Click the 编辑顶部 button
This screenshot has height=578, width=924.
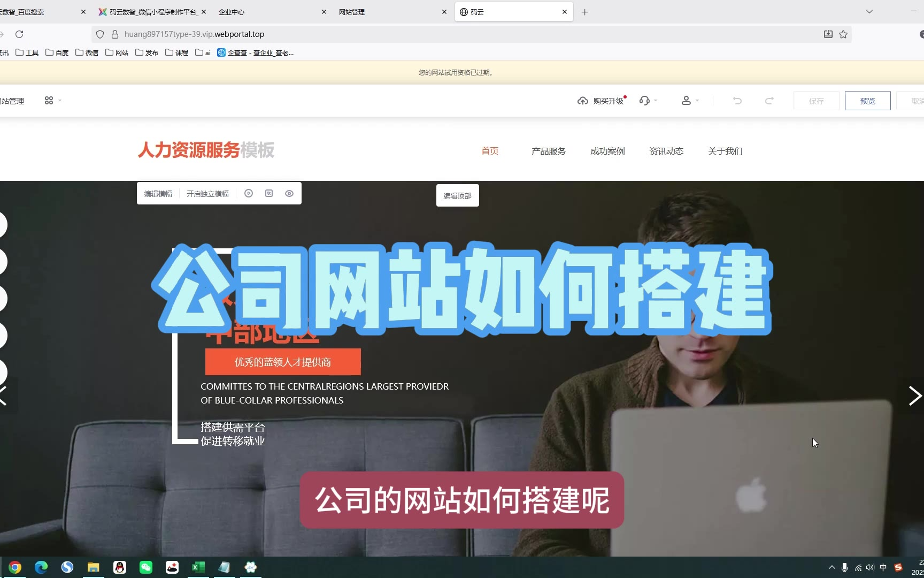click(458, 195)
